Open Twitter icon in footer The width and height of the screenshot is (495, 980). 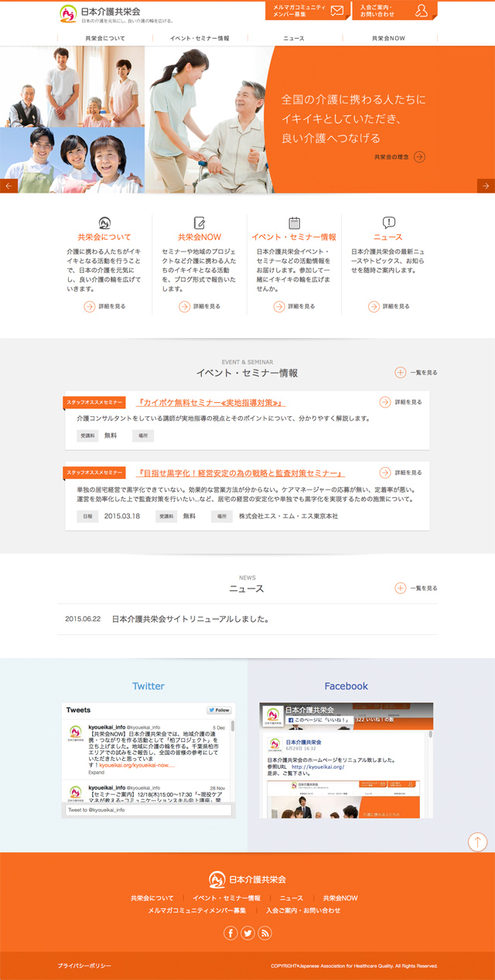(247, 933)
